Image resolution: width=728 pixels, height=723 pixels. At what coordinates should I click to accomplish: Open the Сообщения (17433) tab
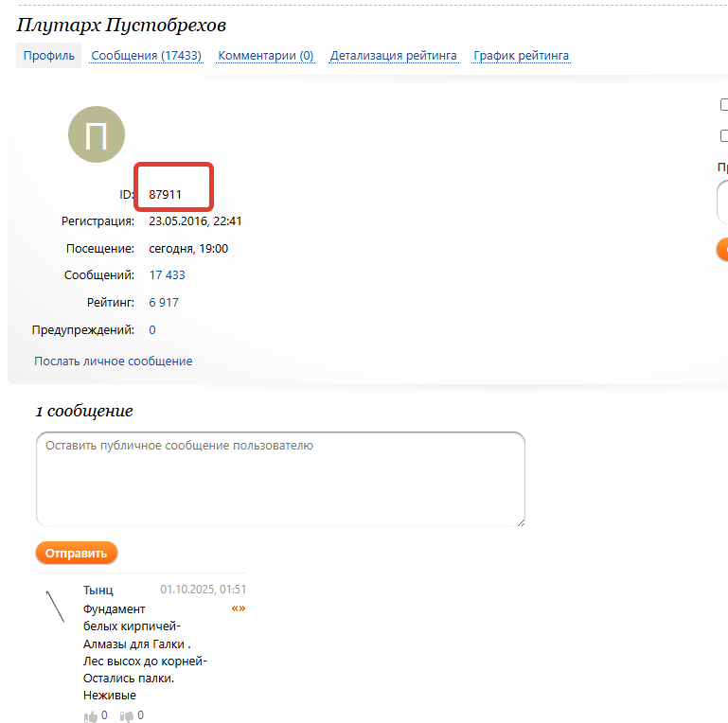tap(146, 56)
